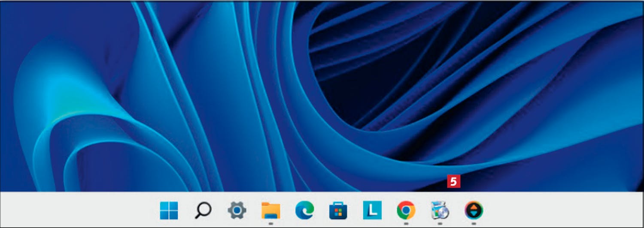Click running indicator under disc installer icon
Screen dimensions: 644x228
tap(440, 223)
